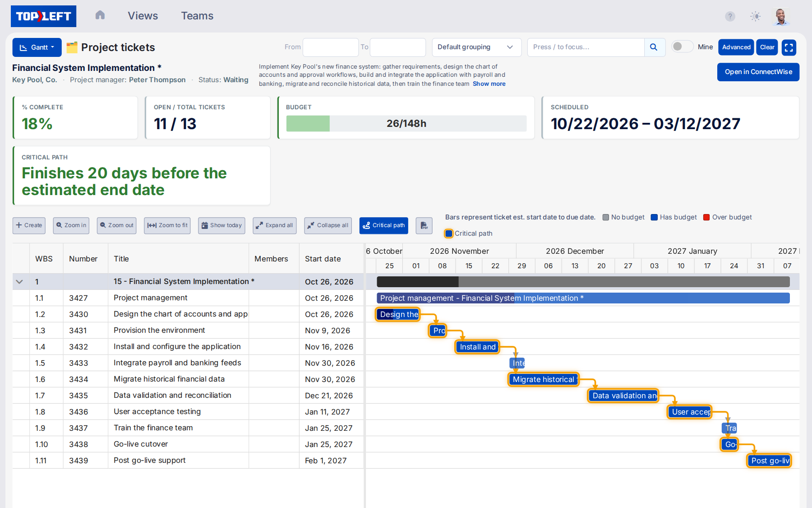The height and width of the screenshot is (508, 812).
Task: Click ticket number 3430
Action: click(x=78, y=314)
